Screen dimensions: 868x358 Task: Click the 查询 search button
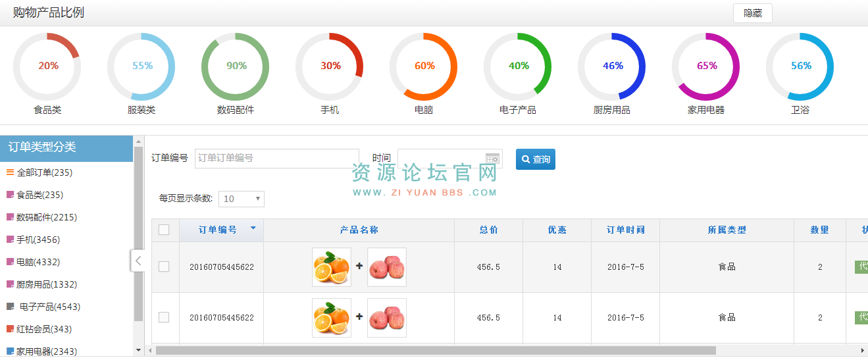tap(536, 159)
